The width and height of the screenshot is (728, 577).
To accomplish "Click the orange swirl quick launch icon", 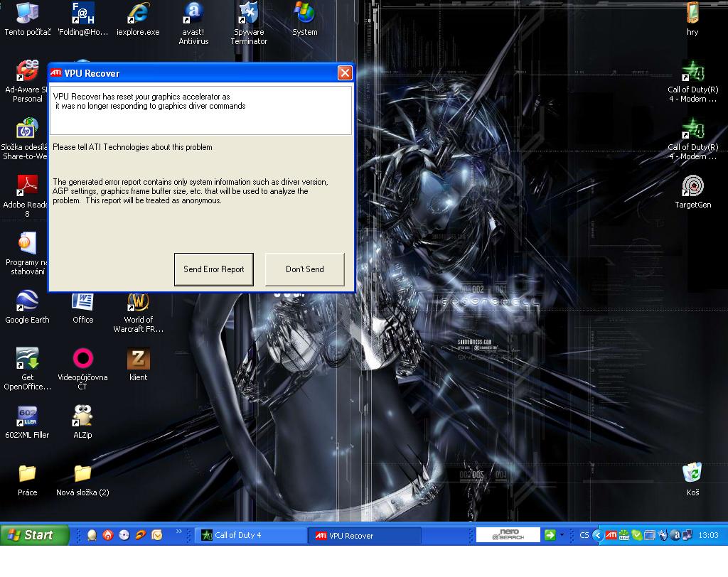I will pyautogui.click(x=141, y=535).
